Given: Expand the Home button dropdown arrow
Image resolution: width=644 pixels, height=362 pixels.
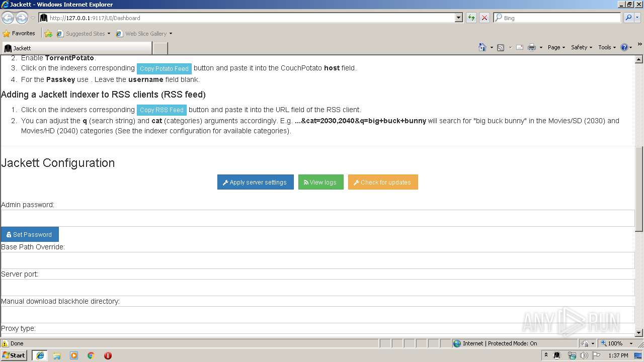Looking at the screenshot, I should coord(492,47).
